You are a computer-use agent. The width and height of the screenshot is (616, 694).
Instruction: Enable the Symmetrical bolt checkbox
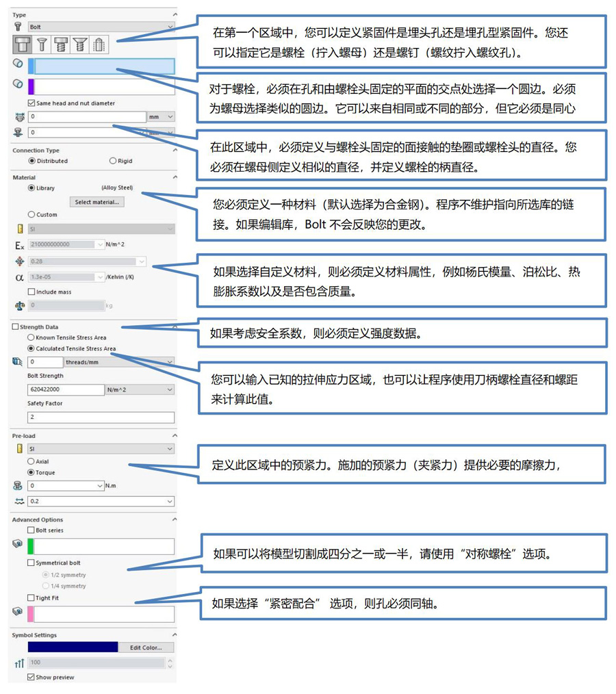click(31, 563)
